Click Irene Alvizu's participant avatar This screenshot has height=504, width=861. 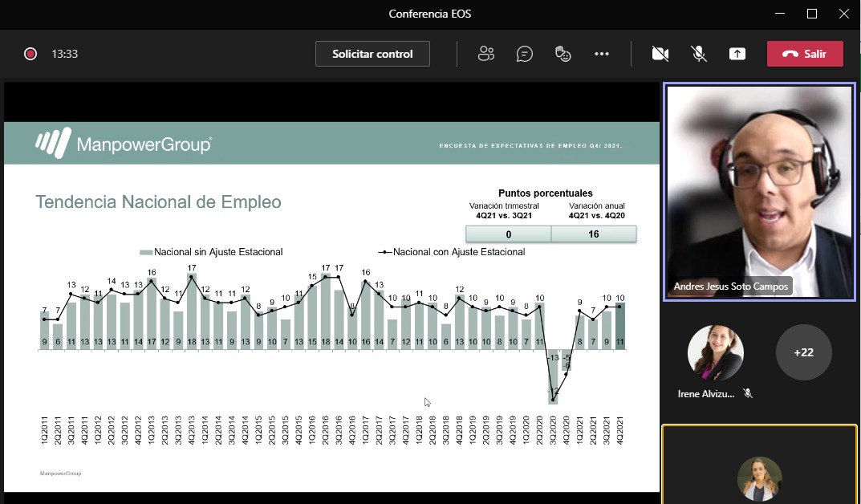point(716,352)
